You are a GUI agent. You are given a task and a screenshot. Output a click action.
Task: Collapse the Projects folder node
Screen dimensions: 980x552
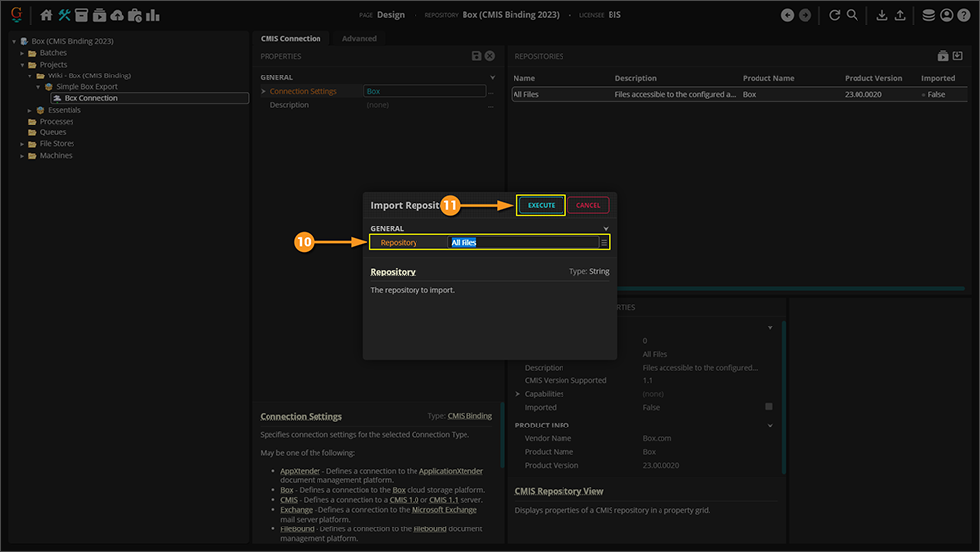22,65
